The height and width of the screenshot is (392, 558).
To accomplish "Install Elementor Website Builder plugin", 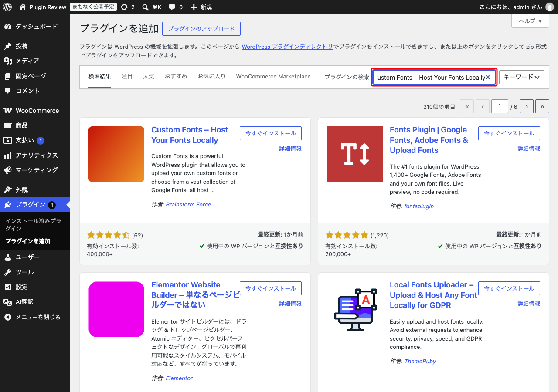I will [271, 288].
